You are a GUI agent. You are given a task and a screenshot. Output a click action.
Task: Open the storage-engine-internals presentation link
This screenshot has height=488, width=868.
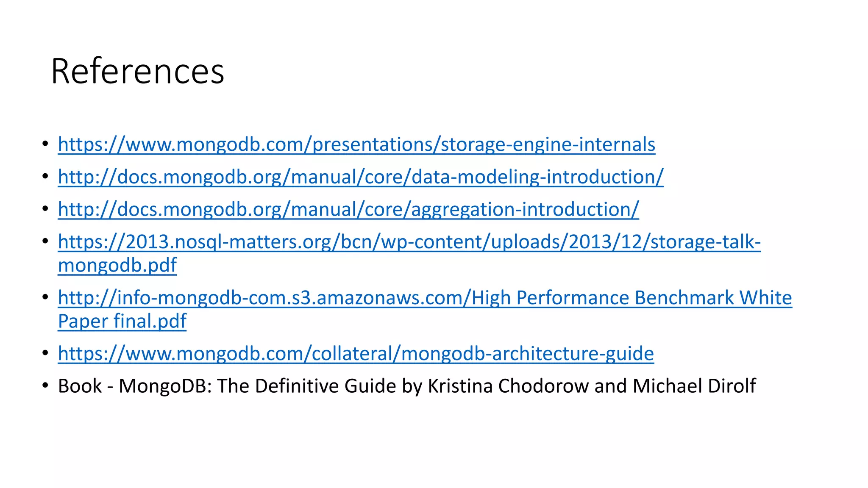(356, 144)
